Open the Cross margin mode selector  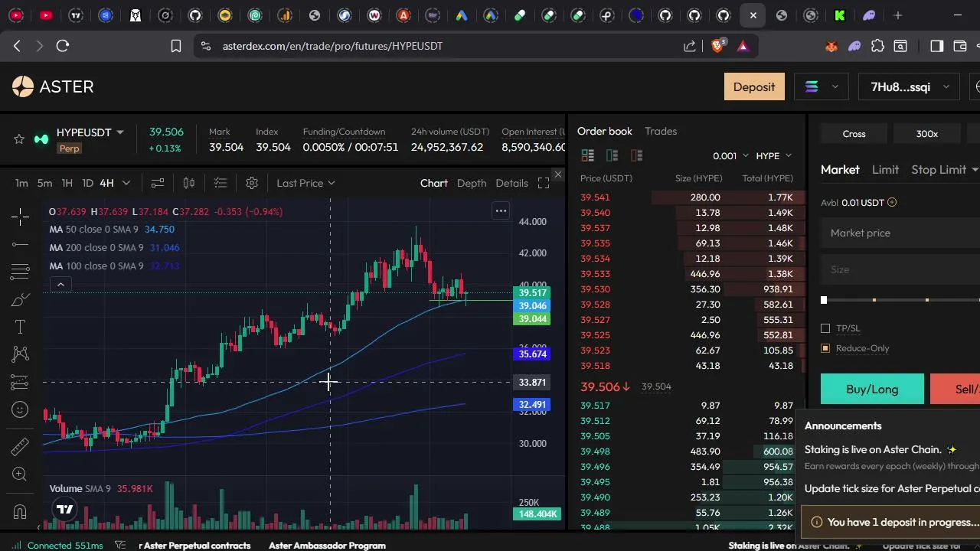(x=854, y=134)
